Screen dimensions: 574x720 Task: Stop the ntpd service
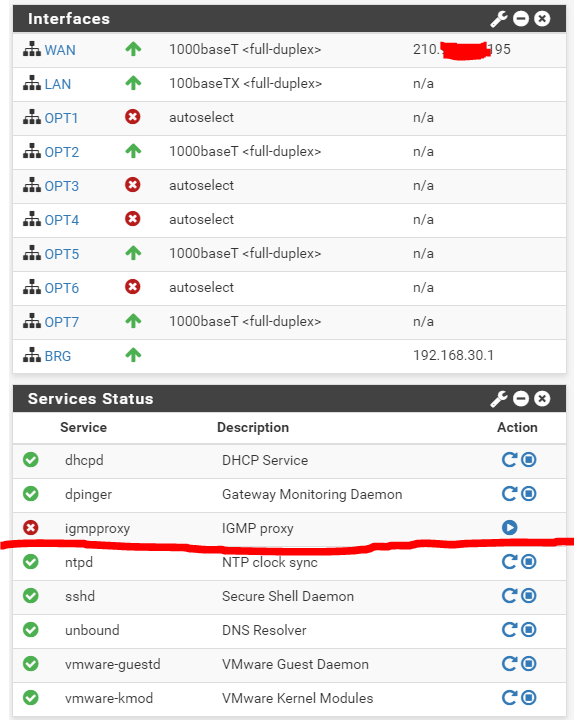529,562
